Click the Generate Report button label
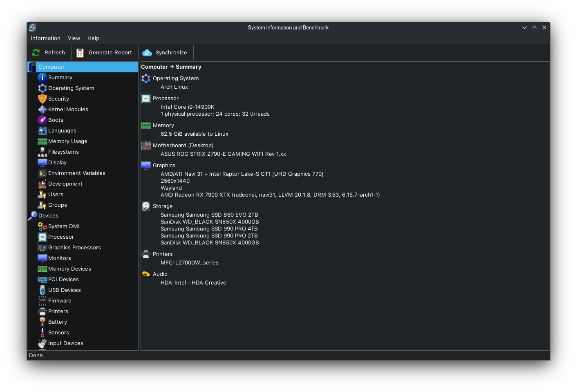Viewport: 577px width, 392px height. [x=110, y=52]
